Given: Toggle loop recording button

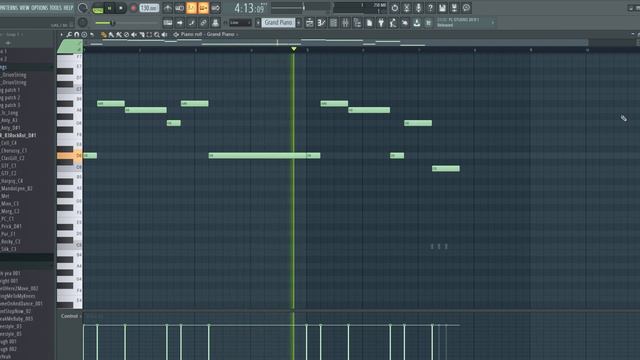Looking at the screenshot, I should (x=215, y=8).
